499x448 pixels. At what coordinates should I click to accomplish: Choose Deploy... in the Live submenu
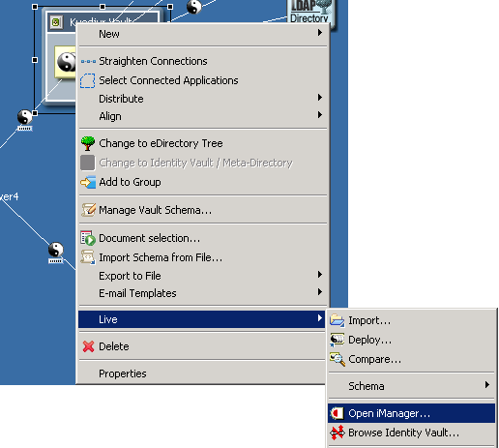pyautogui.click(x=411, y=340)
